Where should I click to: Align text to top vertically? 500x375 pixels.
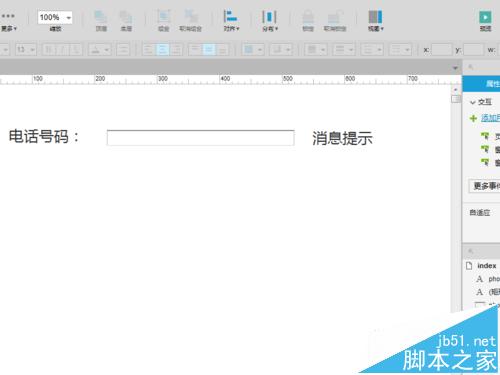[195, 50]
